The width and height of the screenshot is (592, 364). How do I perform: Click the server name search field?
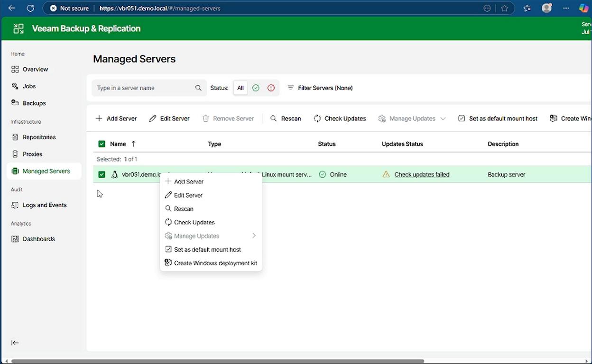pyautogui.click(x=144, y=88)
